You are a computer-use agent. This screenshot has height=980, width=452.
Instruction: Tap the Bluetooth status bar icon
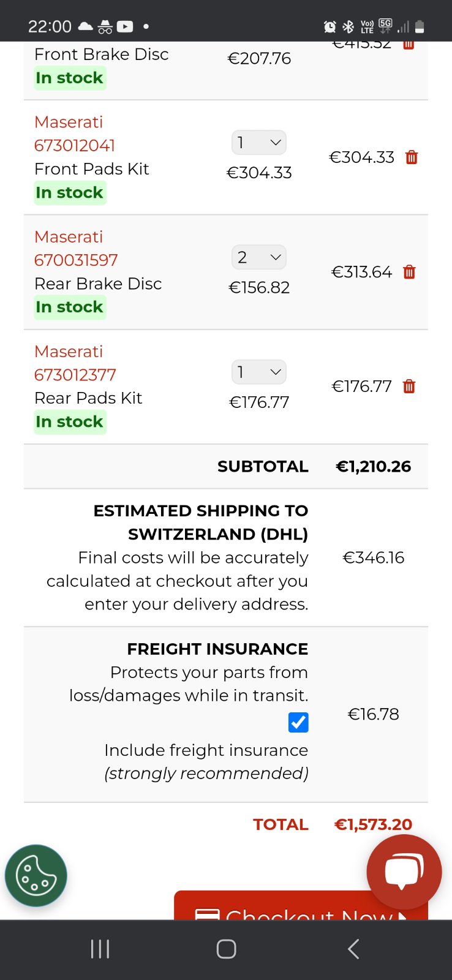348,26
